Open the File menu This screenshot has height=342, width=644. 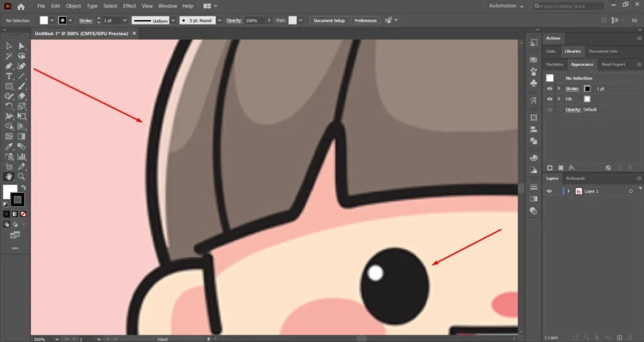pos(41,6)
